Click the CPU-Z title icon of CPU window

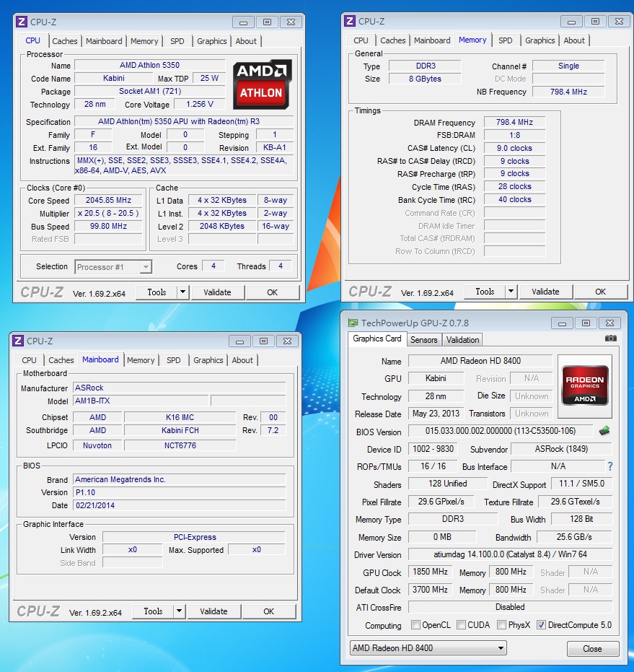[x=21, y=22]
